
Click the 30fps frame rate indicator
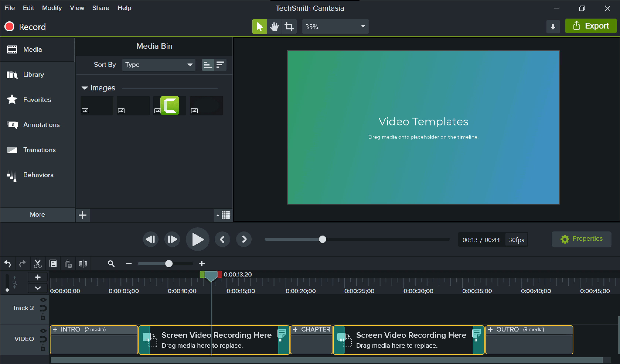pos(516,240)
